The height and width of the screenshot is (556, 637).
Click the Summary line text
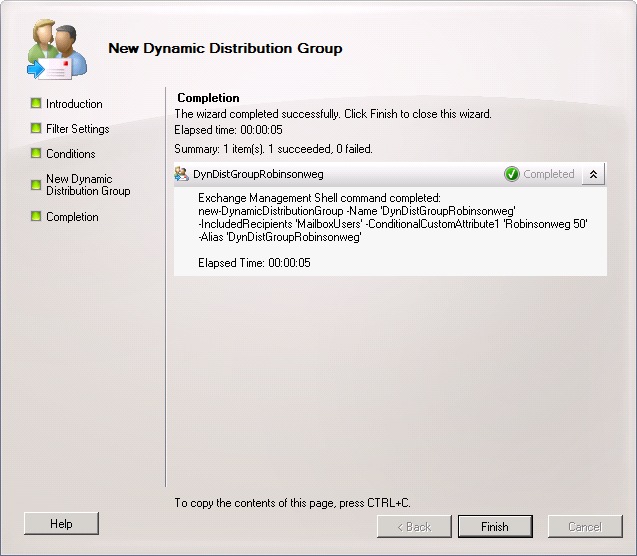click(273, 149)
